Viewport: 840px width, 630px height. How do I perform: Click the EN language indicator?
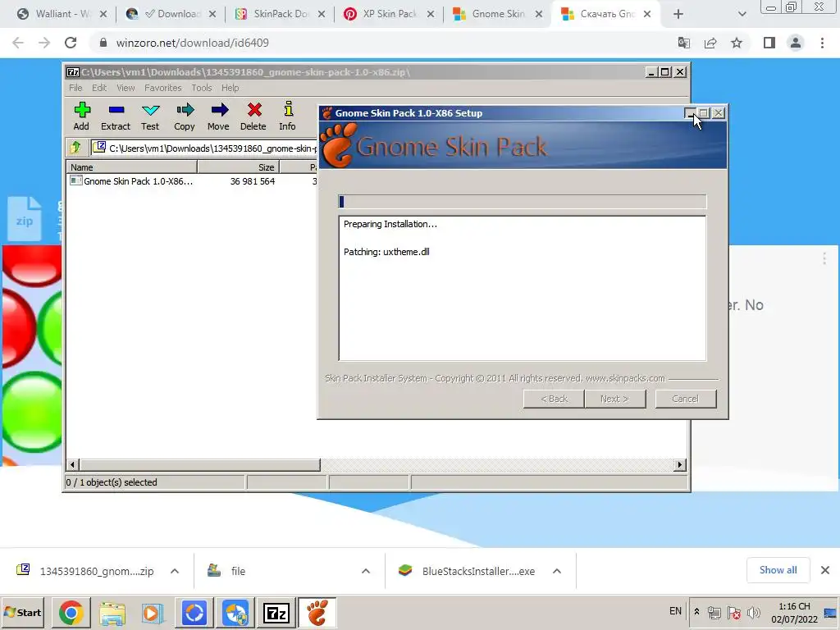[x=676, y=611]
